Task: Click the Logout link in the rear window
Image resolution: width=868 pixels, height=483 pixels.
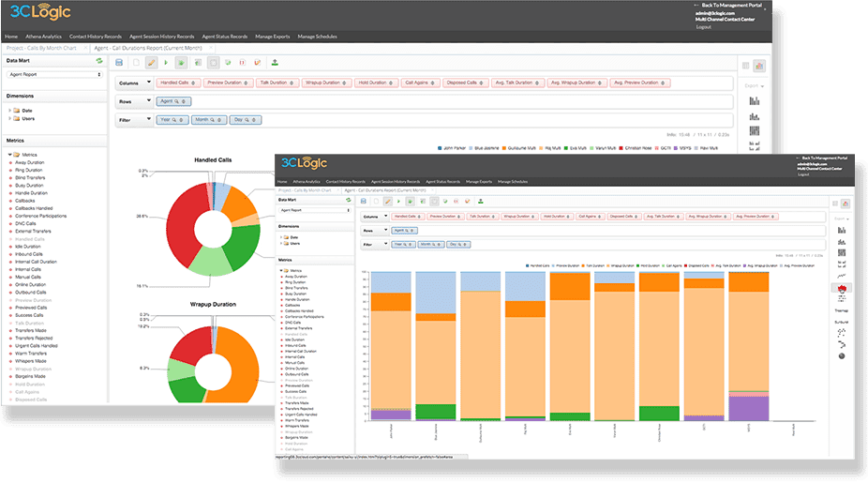Action: (x=703, y=26)
